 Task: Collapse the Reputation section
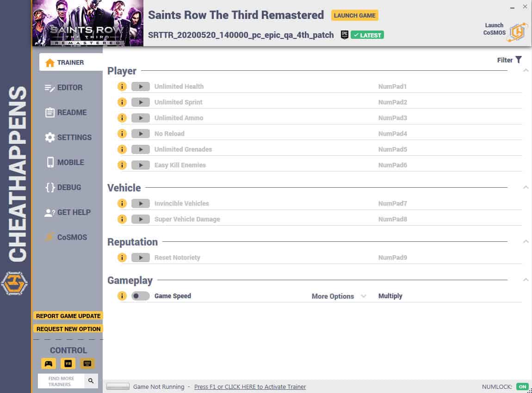tap(526, 242)
